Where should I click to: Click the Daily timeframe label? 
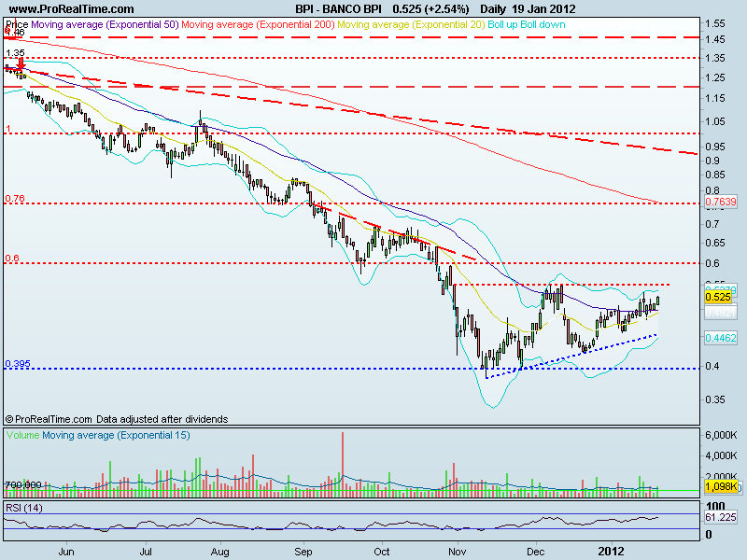coord(493,9)
